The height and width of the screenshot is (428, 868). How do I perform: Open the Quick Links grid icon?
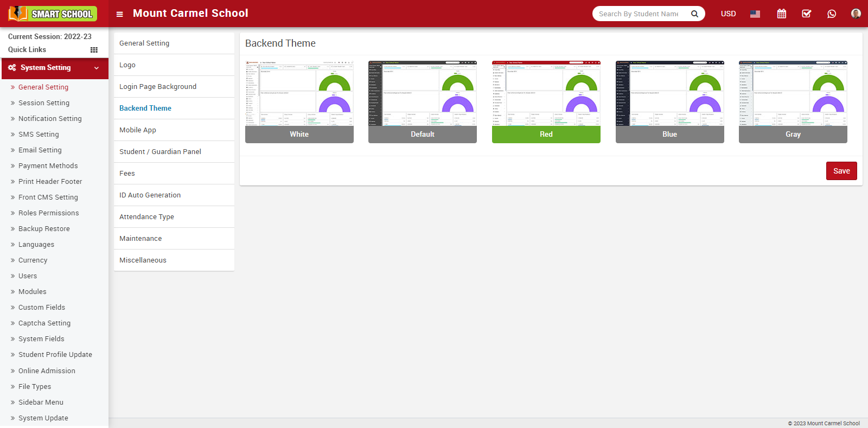(94, 50)
